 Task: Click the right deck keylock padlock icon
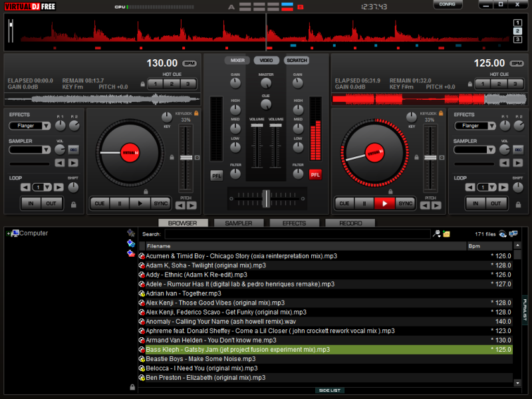[441, 113]
